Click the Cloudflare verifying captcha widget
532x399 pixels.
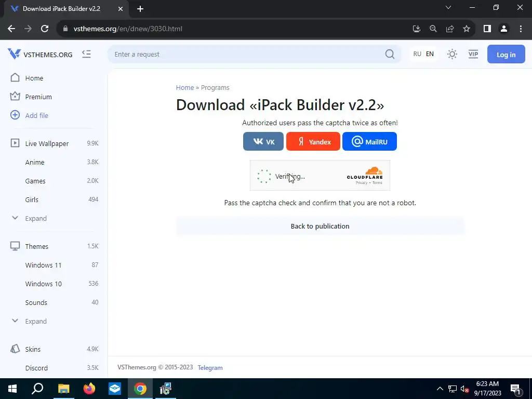tap(320, 176)
